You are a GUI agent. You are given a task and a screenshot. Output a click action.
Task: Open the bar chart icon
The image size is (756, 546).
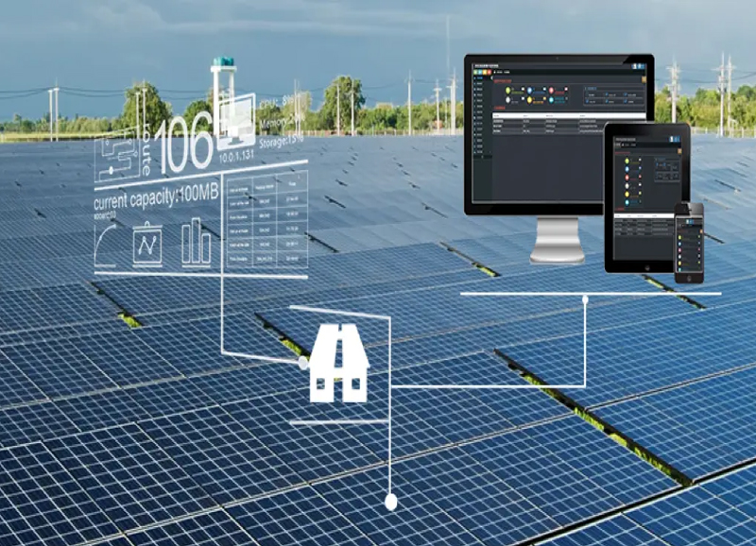coord(197,242)
